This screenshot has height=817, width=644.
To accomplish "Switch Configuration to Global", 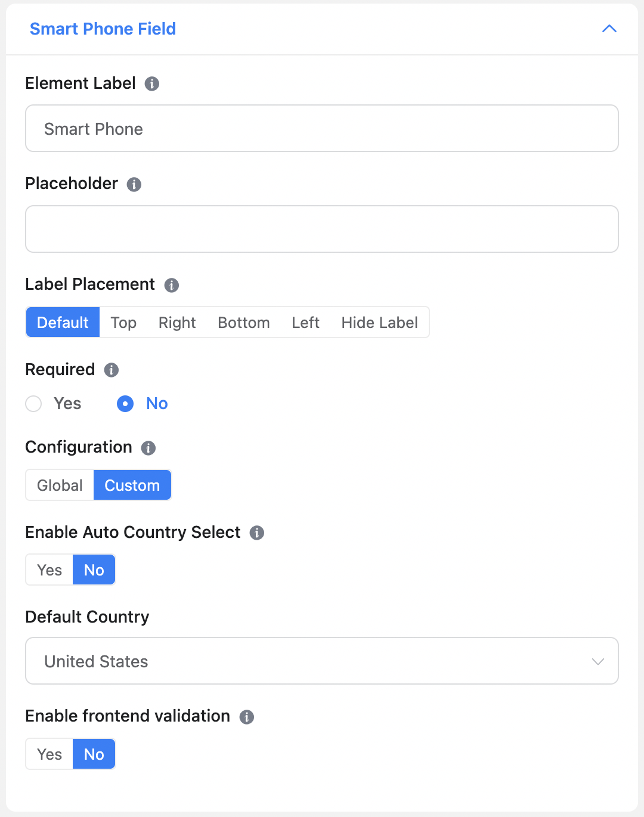I will tap(59, 485).
